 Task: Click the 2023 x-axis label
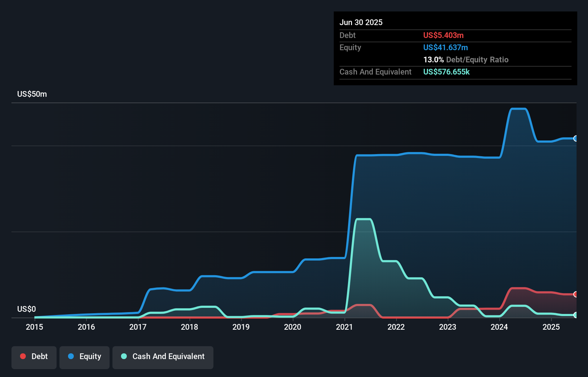coord(448,327)
